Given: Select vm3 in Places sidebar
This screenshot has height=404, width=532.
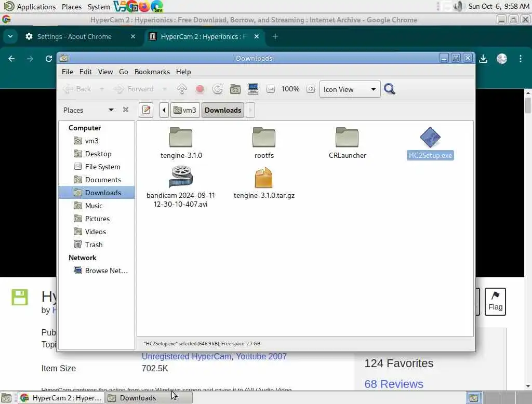Looking at the screenshot, I should tap(97, 141).
